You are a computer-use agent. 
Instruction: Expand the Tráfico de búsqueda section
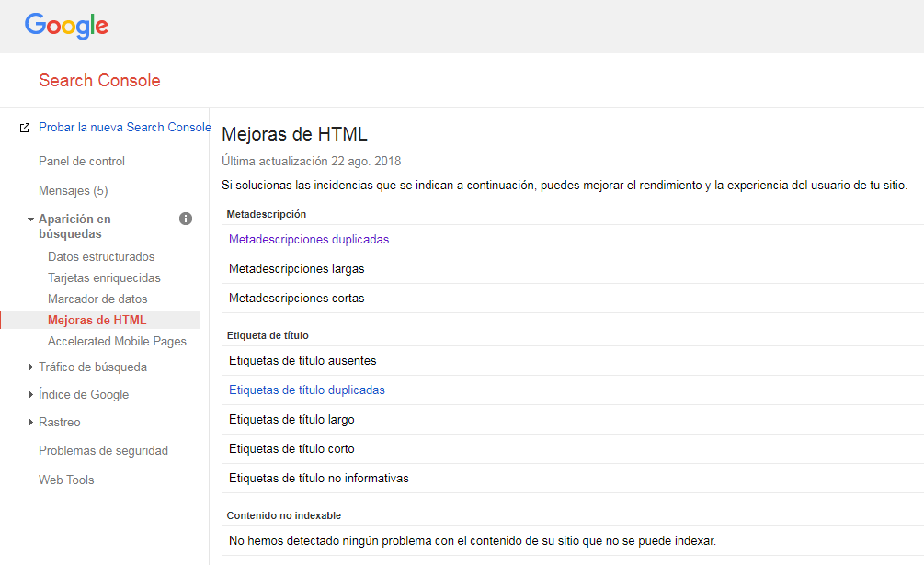pyautogui.click(x=31, y=367)
